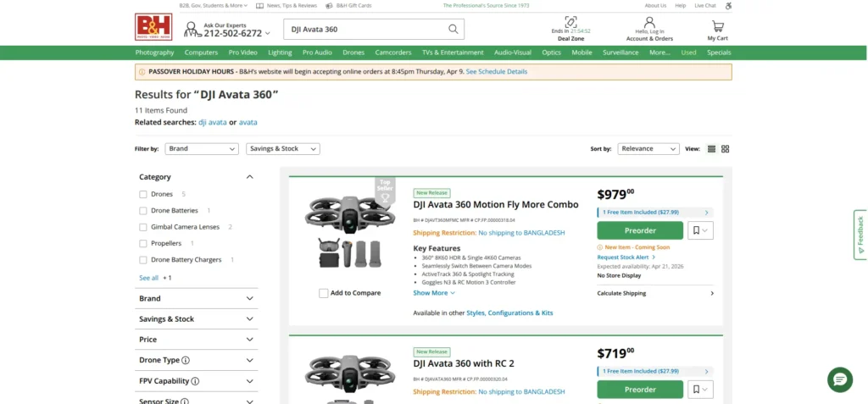Check Gimbal Camera Lenses checkbox
This screenshot has height=404, width=868.
click(x=143, y=227)
